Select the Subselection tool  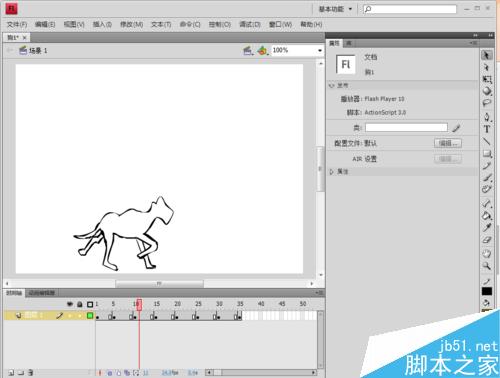487,67
